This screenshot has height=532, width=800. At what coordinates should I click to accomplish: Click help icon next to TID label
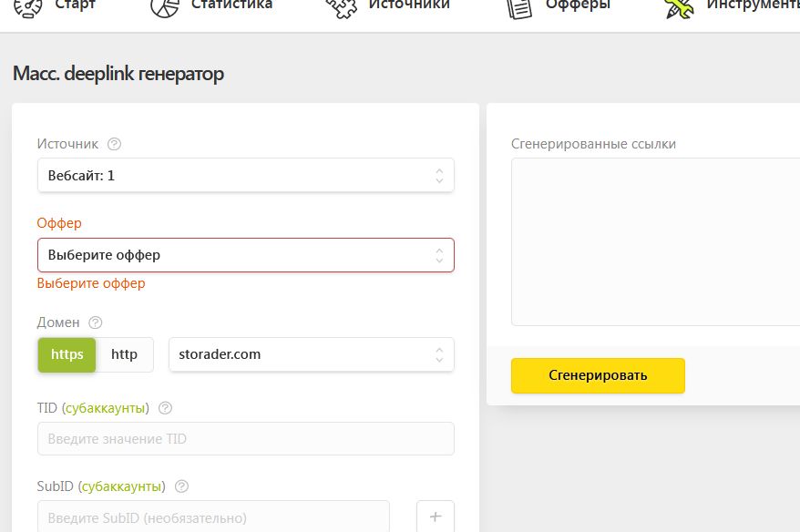(165, 408)
